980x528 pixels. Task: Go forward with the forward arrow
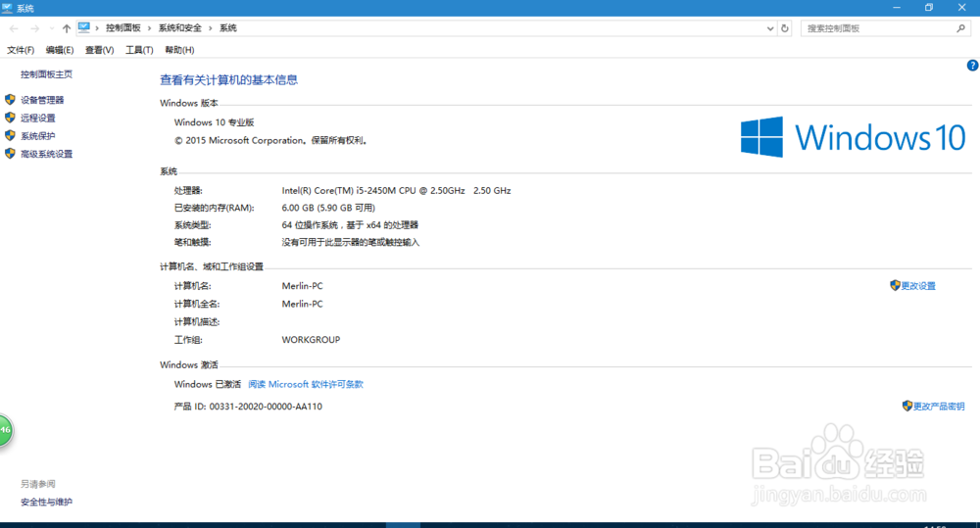coord(35,28)
